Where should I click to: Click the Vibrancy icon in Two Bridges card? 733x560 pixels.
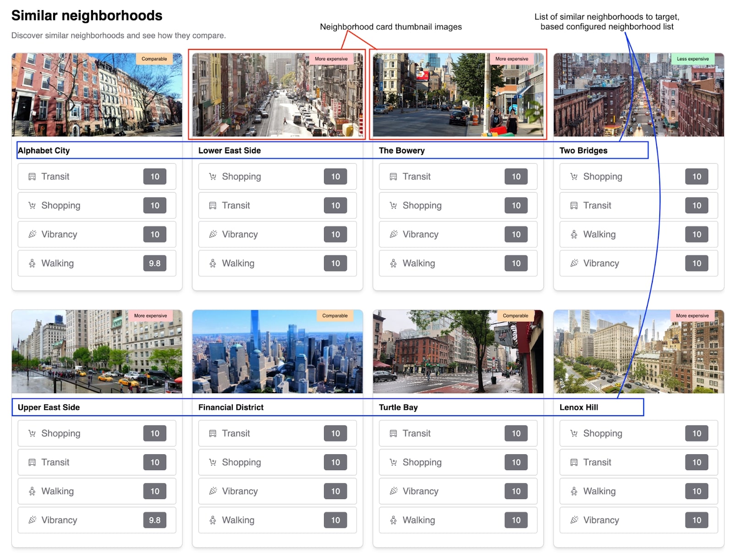pyautogui.click(x=574, y=263)
